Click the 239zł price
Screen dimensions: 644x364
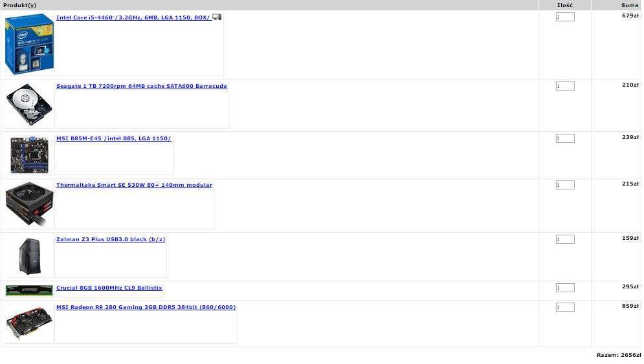(x=630, y=138)
